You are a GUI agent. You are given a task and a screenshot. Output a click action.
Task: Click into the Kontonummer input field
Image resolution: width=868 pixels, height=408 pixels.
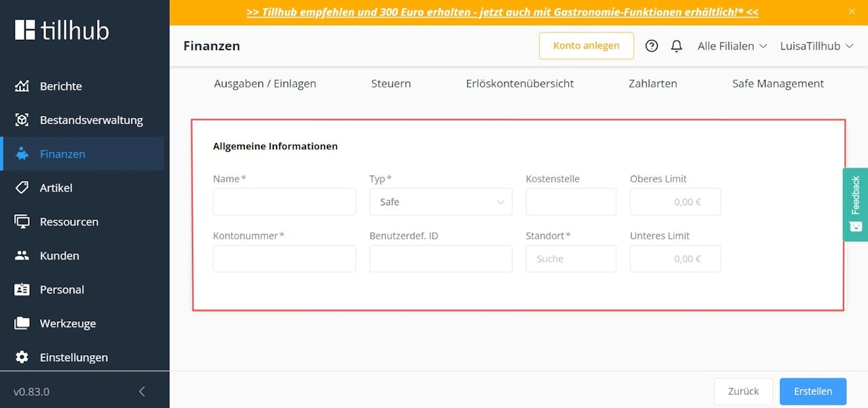click(x=284, y=259)
